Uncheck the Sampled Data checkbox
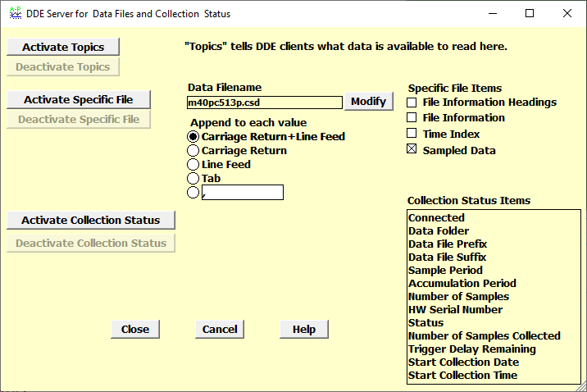This screenshot has width=587, height=392. 412,150
